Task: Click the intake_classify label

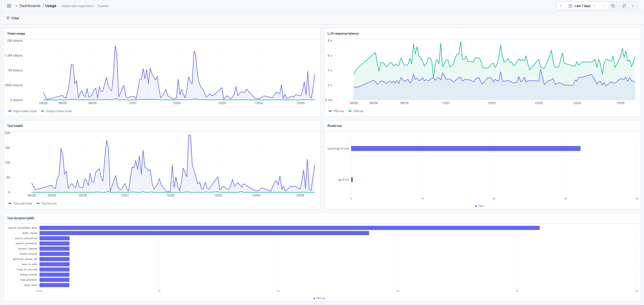Action: 28,254
